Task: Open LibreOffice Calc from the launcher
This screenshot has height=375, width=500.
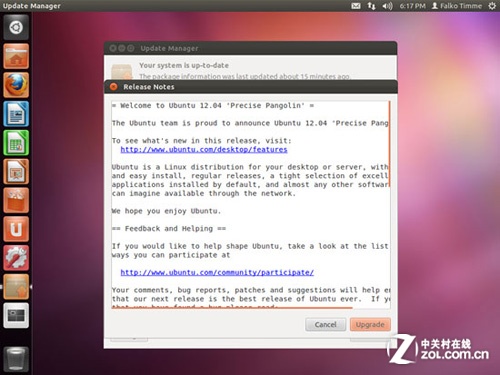Action: pyautogui.click(x=16, y=143)
